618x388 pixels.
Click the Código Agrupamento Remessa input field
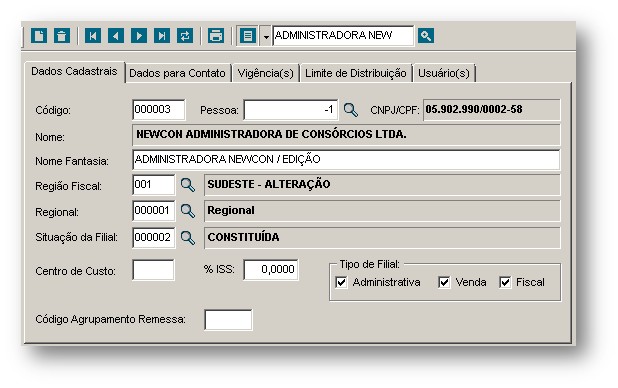(228, 320)
